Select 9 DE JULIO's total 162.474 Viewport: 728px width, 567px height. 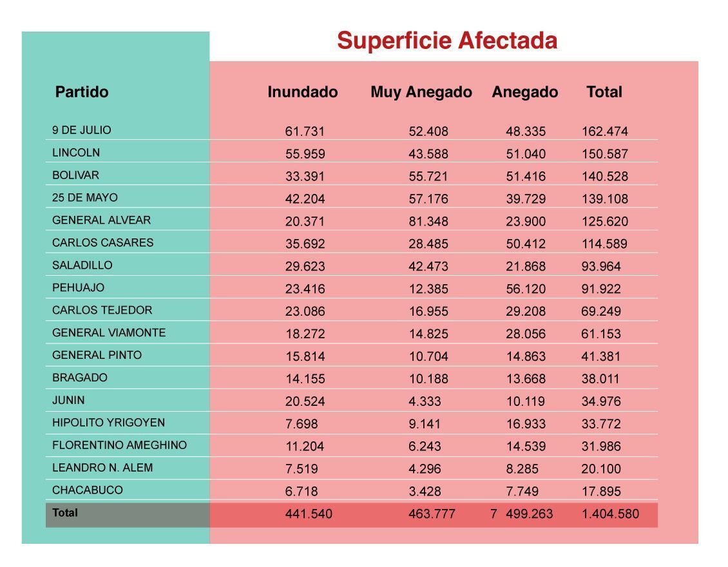604,131
